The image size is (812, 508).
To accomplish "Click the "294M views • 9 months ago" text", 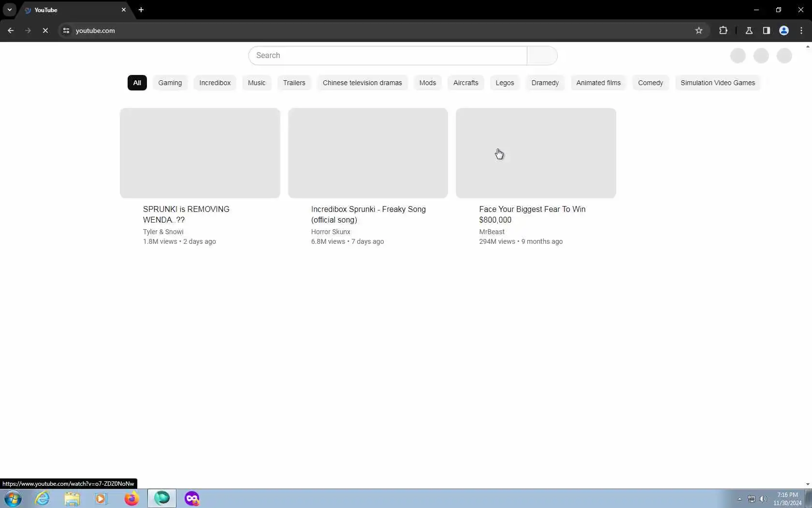I will click(521, 241).
